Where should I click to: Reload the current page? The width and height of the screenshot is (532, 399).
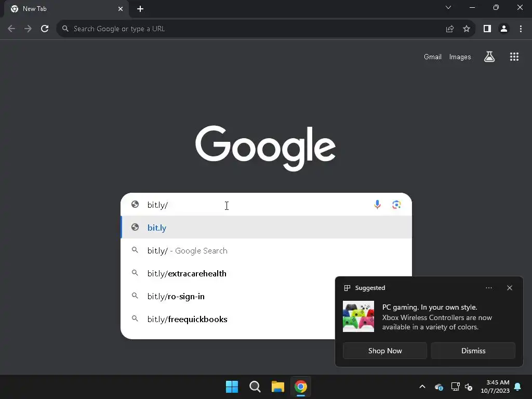45,29
